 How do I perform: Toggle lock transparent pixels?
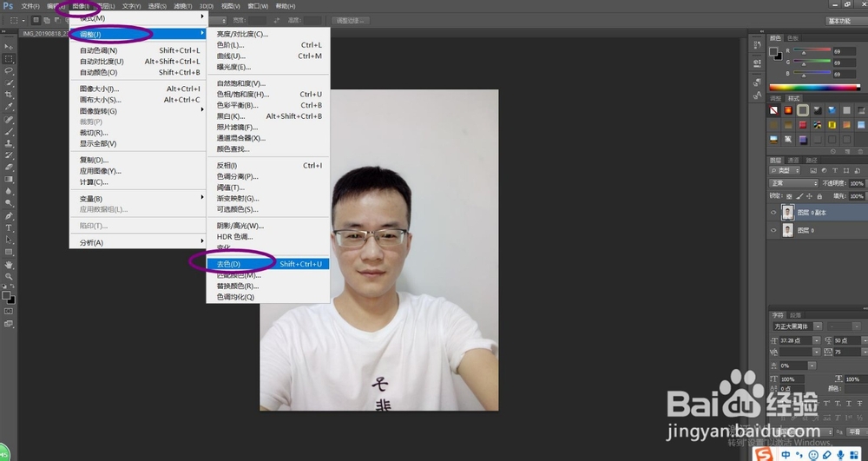789,196
